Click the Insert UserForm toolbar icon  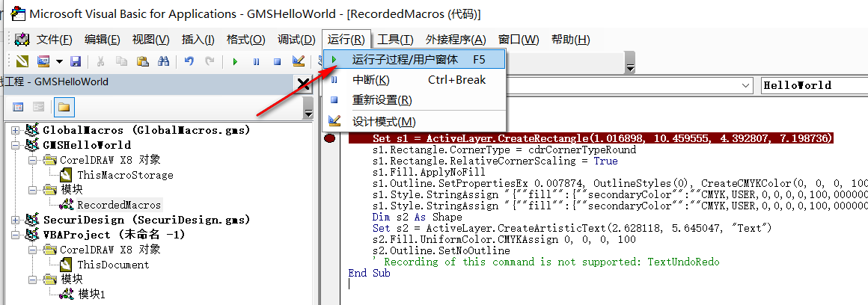point(43,61)
